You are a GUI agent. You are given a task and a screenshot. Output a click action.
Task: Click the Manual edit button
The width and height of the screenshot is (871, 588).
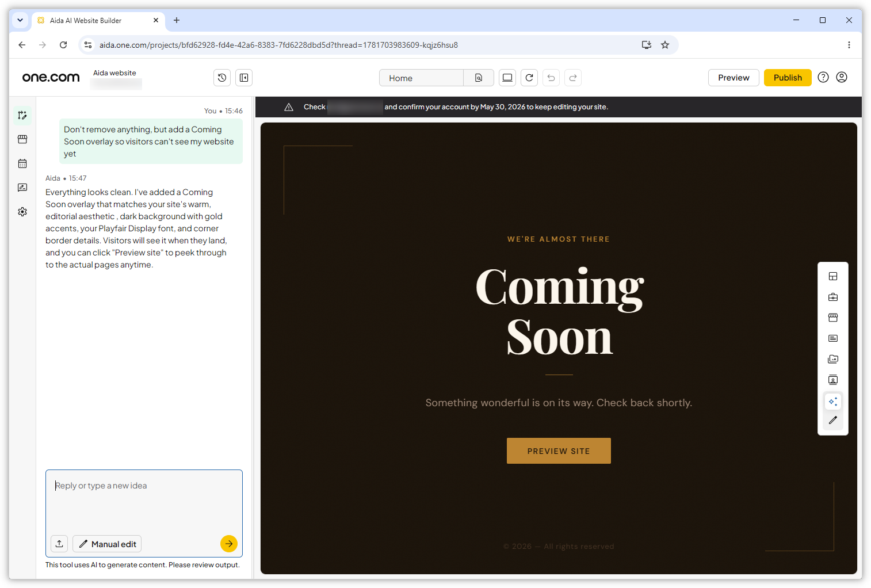pos(107,544)
